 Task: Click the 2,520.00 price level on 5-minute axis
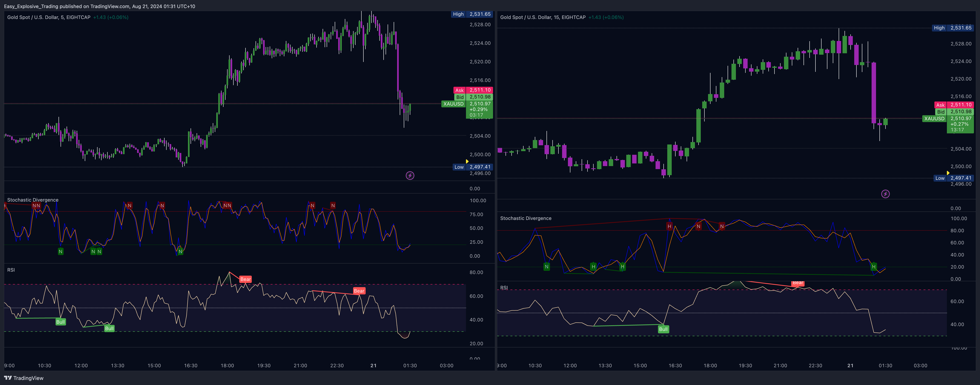[480, 62]
